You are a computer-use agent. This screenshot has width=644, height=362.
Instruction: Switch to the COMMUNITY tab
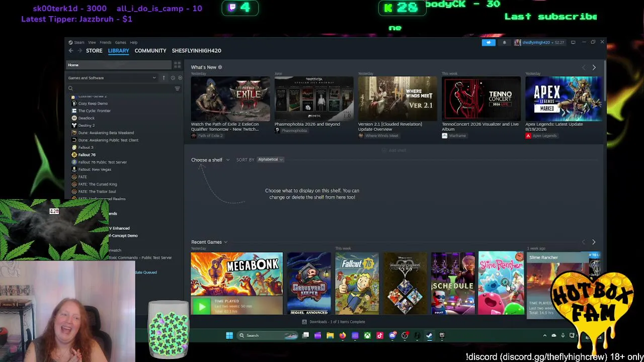150,51
